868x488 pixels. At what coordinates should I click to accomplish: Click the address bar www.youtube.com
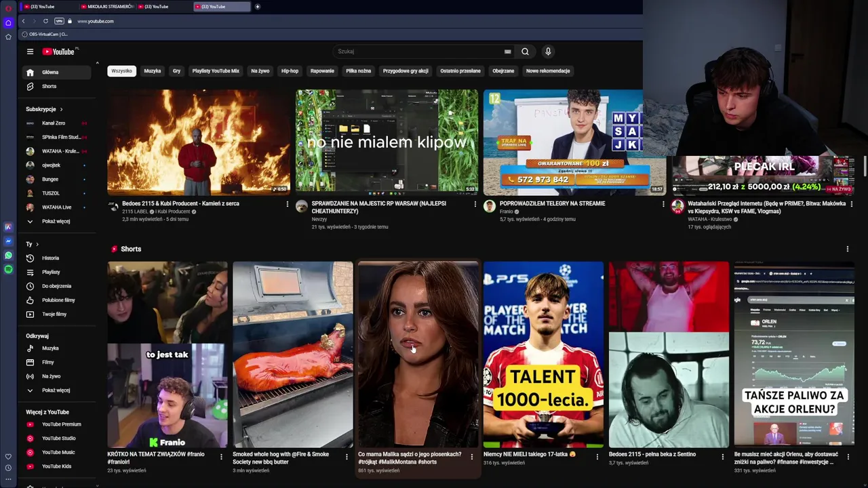(x=96, y=21)
